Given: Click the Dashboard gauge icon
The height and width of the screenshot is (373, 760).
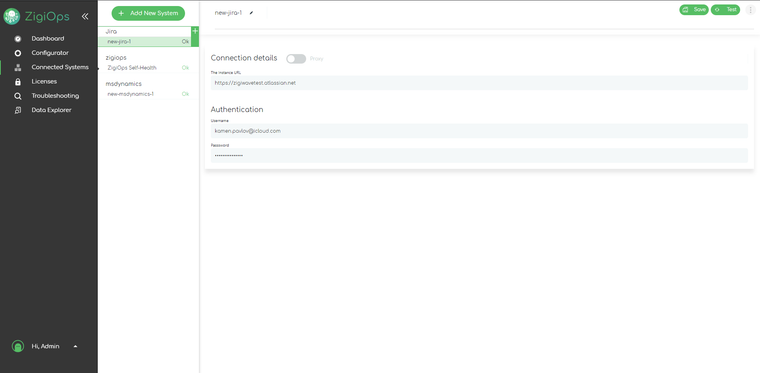Looking at the screenshot, I should point(18,39).
